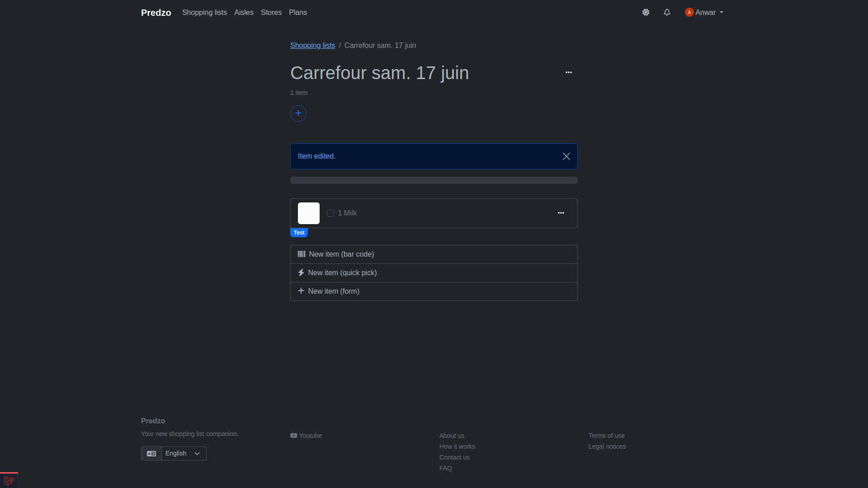The image size is (868, 488).
Task: Go to the Stores page
Action: point(271,13)
